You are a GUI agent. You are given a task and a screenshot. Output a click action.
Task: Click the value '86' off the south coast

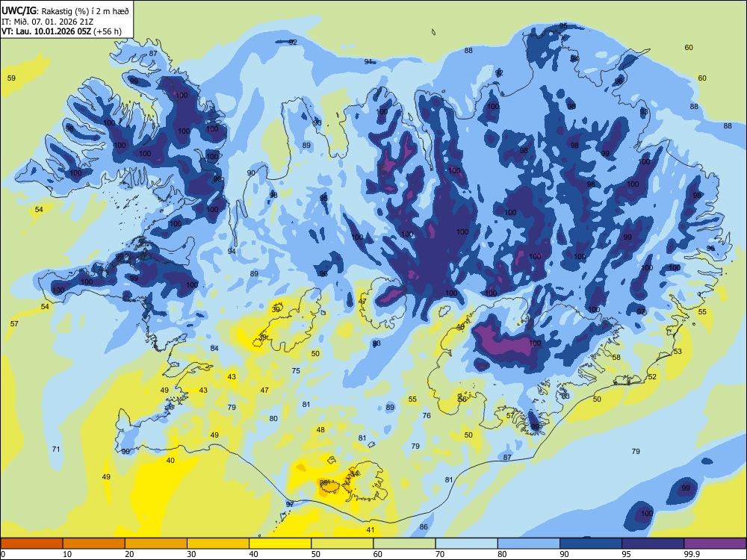coord(424,526)
